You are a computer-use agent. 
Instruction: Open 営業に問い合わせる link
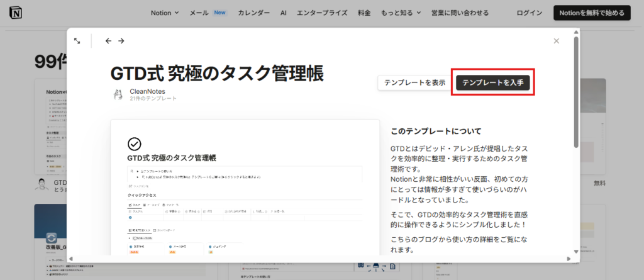(460, 13)
